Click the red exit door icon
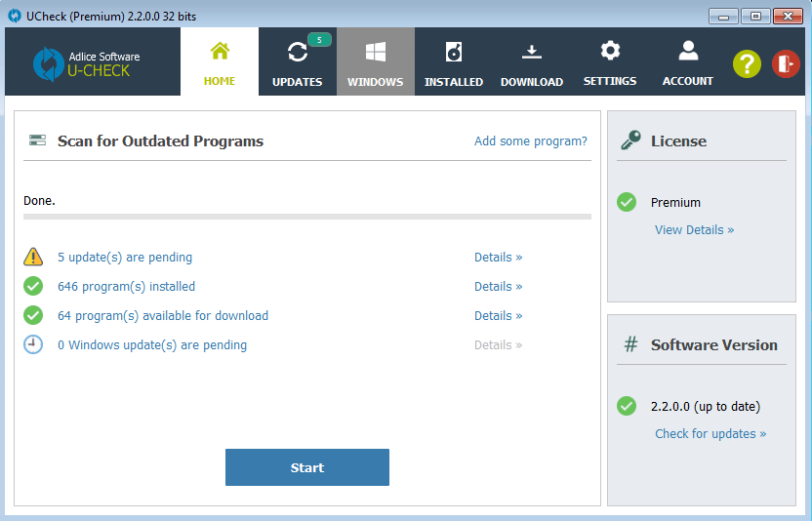The height and width of the screenshot is (521, 812). point(786,64)
